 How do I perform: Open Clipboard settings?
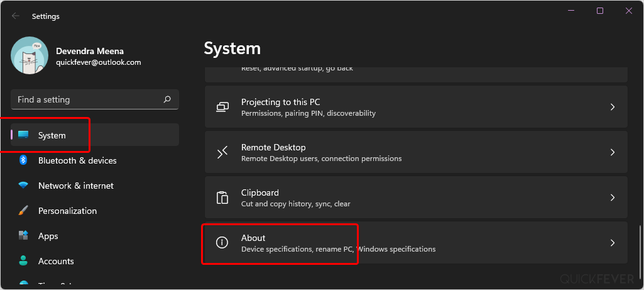tap(416, 198)
